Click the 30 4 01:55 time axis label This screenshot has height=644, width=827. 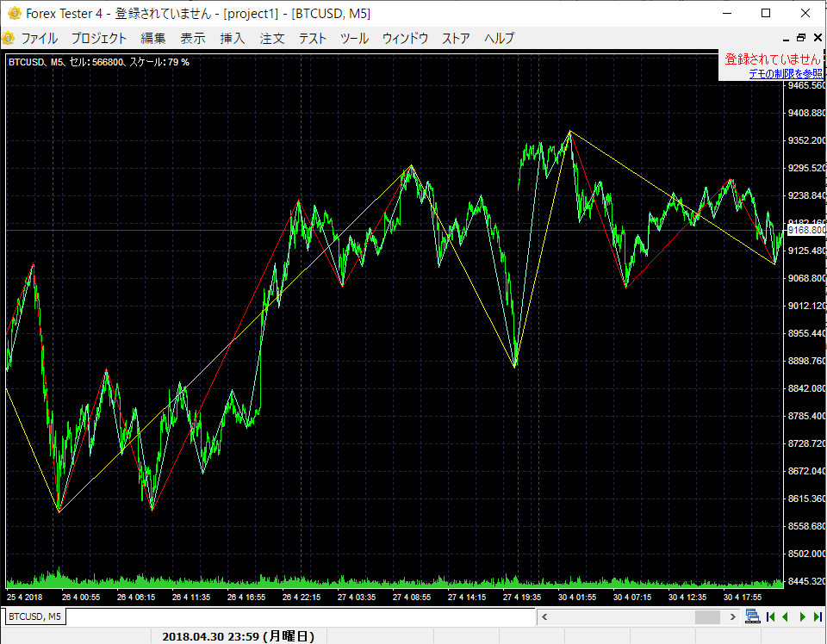coord(577,598)
